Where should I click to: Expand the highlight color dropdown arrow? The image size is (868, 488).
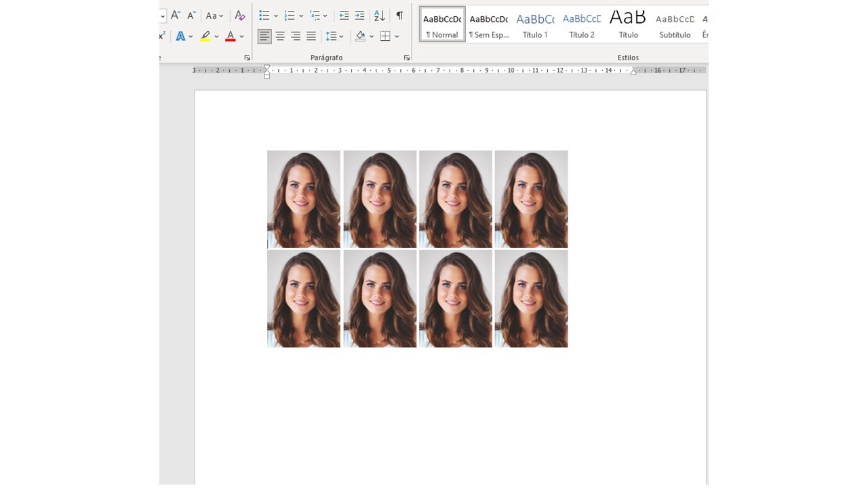[216, 37]
